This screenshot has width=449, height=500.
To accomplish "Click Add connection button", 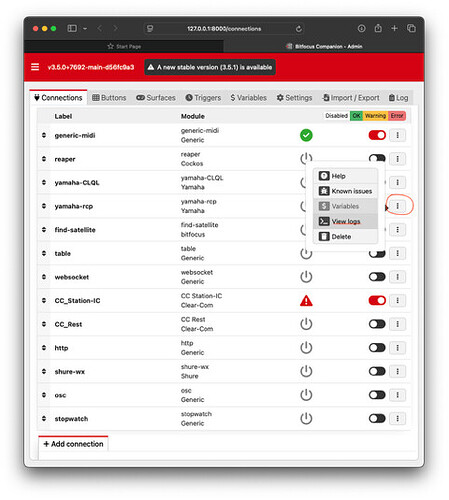I will [x=73, y=444].
